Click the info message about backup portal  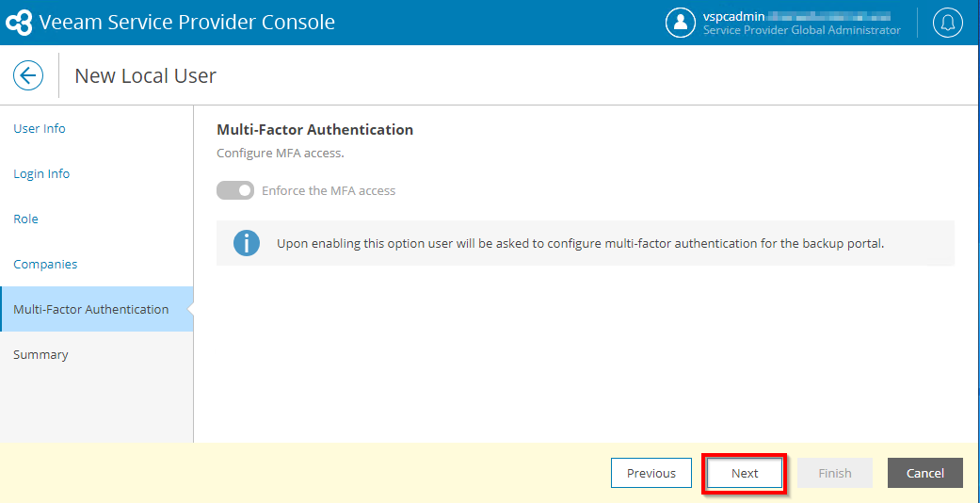pyautogui.click(x=581, y=243)
